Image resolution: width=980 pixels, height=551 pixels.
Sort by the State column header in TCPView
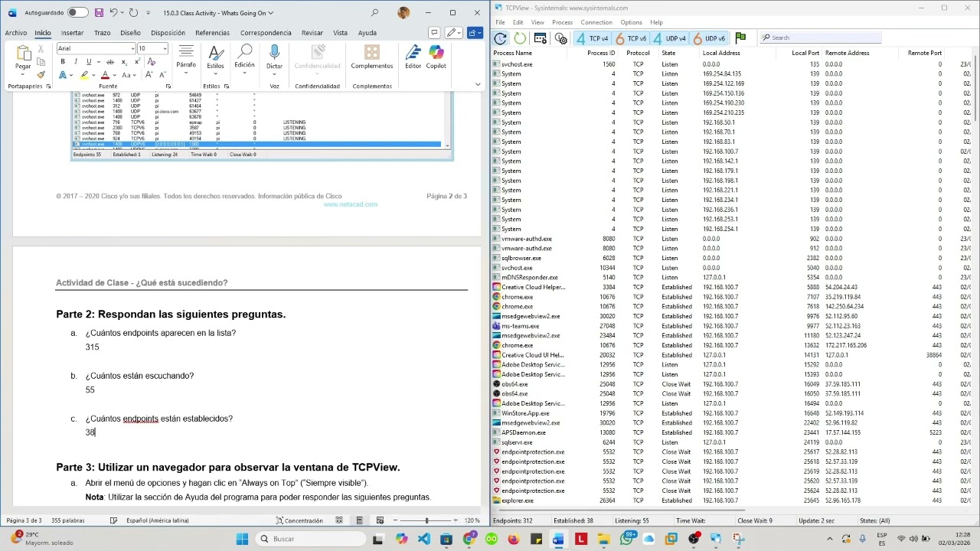click(668, 54)
